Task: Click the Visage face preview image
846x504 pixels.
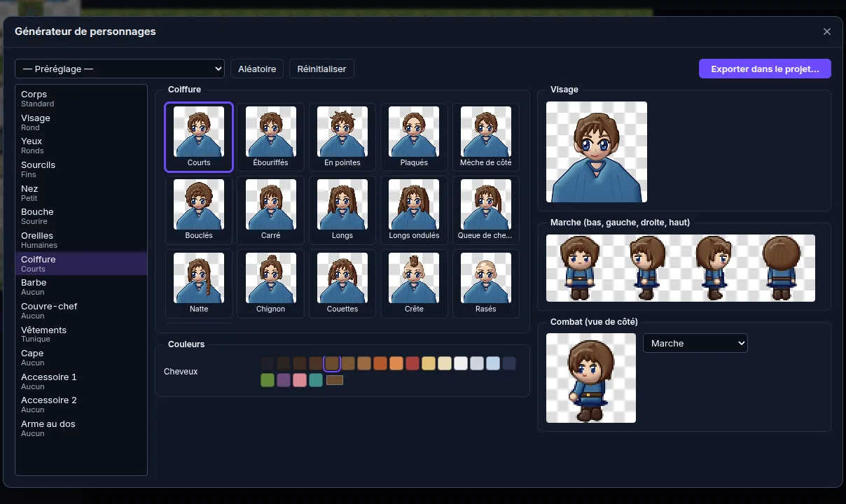Action: [597, 152]
